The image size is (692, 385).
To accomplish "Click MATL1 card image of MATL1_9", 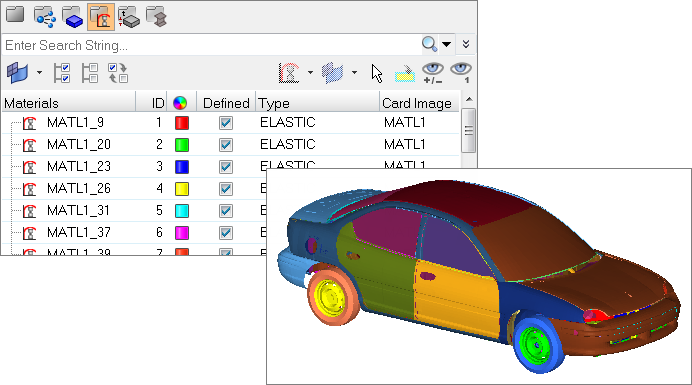I will [x=404, y=122].
